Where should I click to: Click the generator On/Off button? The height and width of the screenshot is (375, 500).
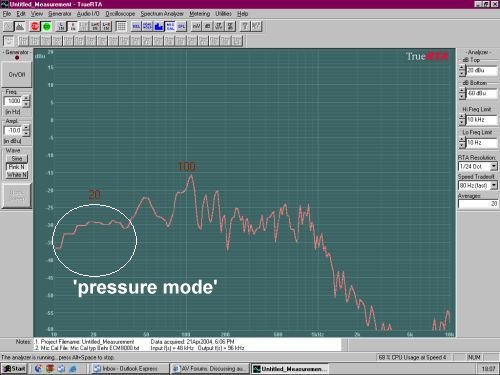17,74
